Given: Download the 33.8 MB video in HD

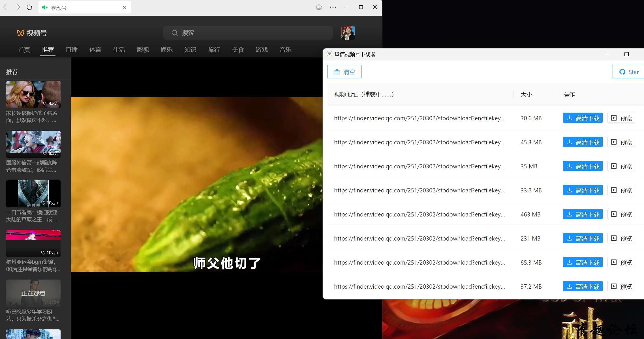Looking at the screenshot, I should (x=583, y=190).
